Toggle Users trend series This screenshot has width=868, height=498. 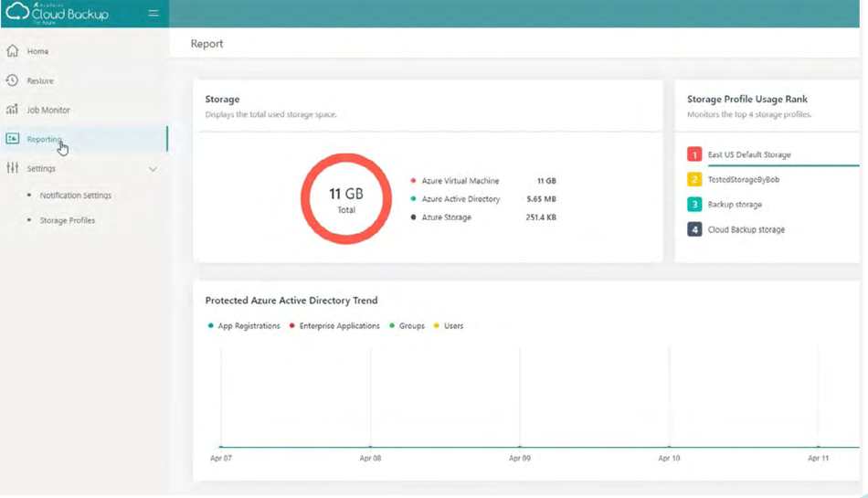click(449, 326)
